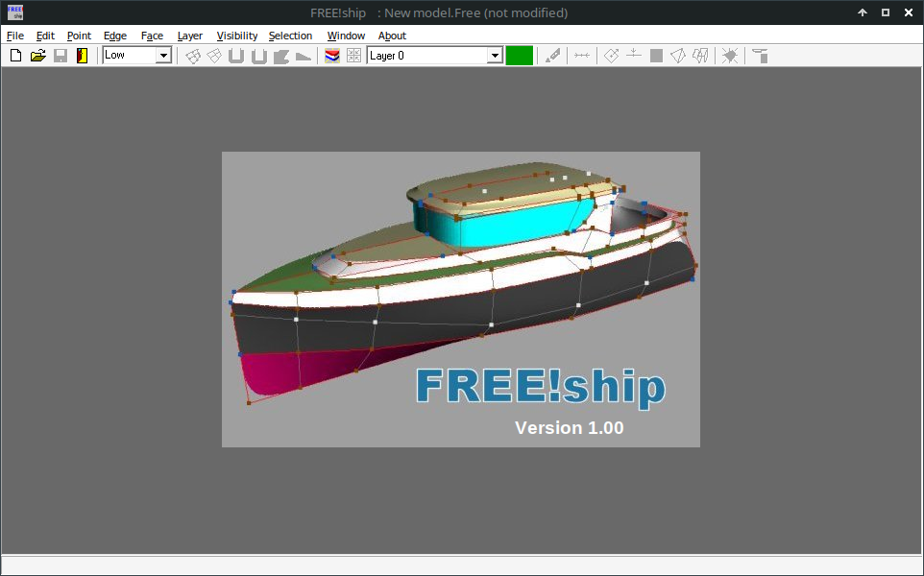Open the Edit menu
Screen dimensions: 924x576
(x=45, y=36)
